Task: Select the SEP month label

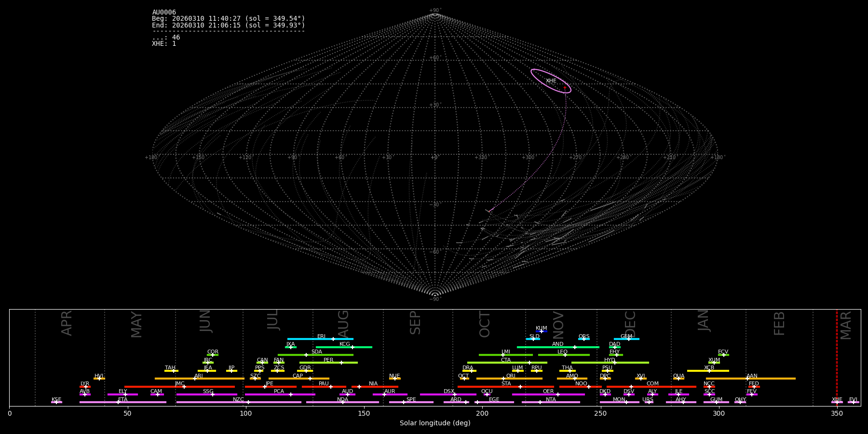Action: [415, 323]
